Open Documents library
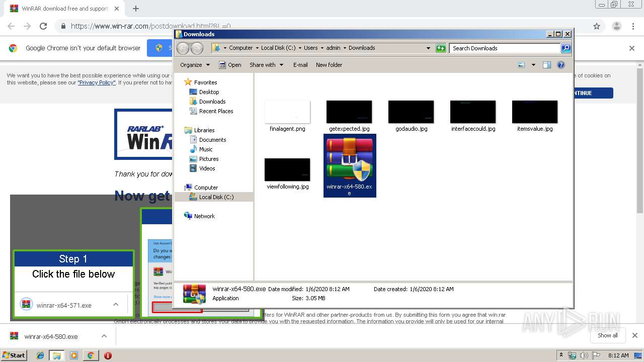 [x=212, y=140]
